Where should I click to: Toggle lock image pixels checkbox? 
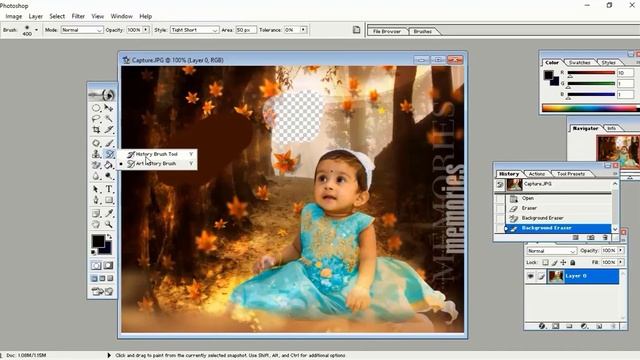tap(554, 262)
